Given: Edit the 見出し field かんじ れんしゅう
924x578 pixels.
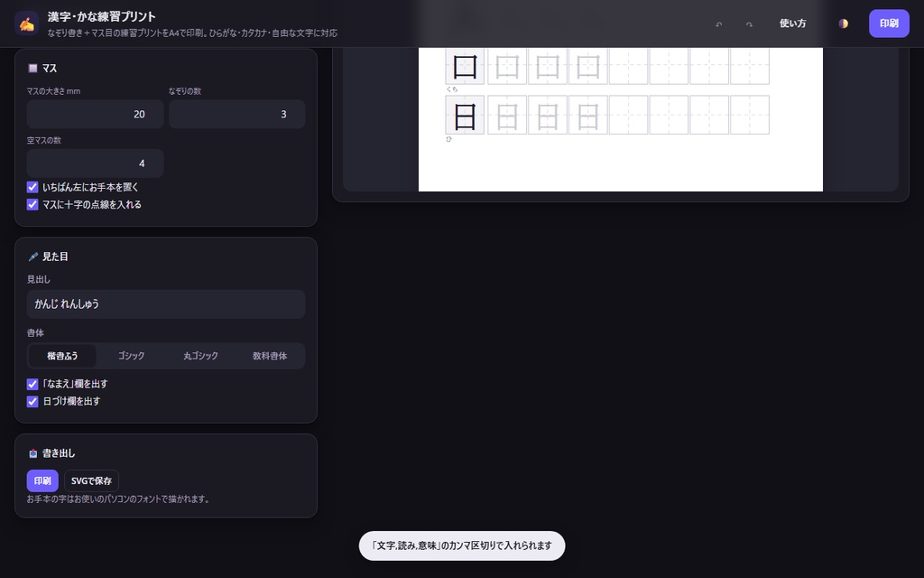Looking at the screenshot, I should pos(166,304).
